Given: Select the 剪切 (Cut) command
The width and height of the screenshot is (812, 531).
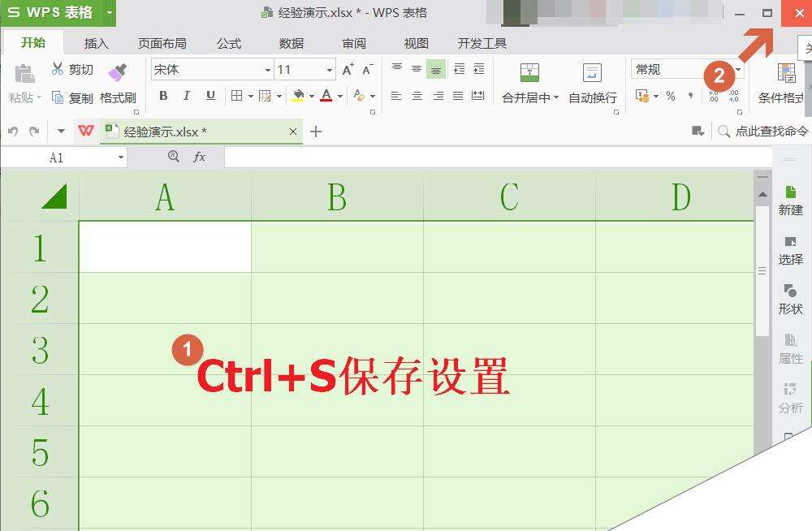Looking at the screenshot, I should 77,69.
